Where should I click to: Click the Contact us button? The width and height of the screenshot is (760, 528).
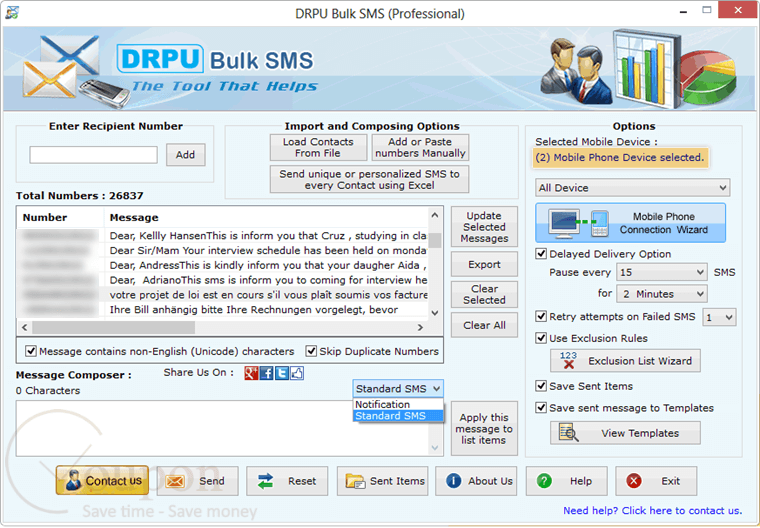pos(102,480)
